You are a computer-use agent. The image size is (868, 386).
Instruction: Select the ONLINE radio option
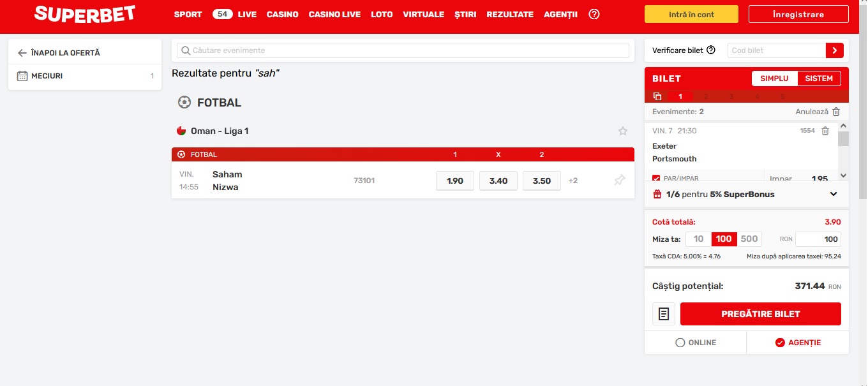(x=696, y=343)
